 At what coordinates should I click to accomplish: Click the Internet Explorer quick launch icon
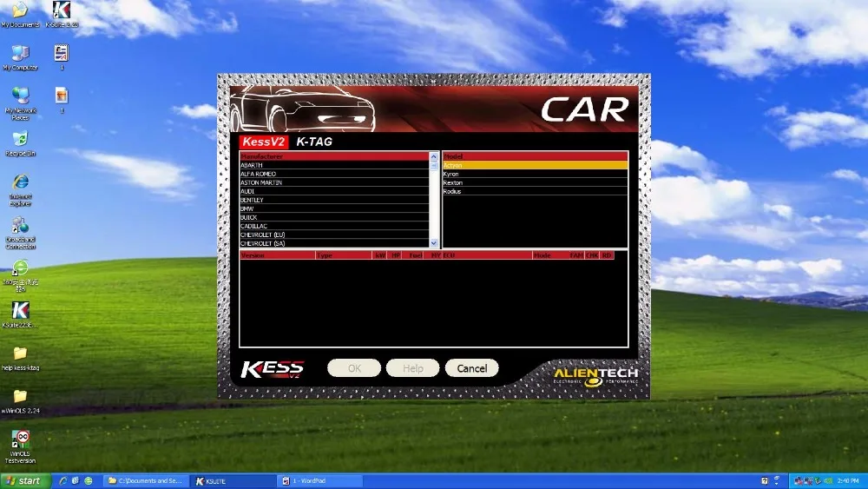[x=62, y=480]
